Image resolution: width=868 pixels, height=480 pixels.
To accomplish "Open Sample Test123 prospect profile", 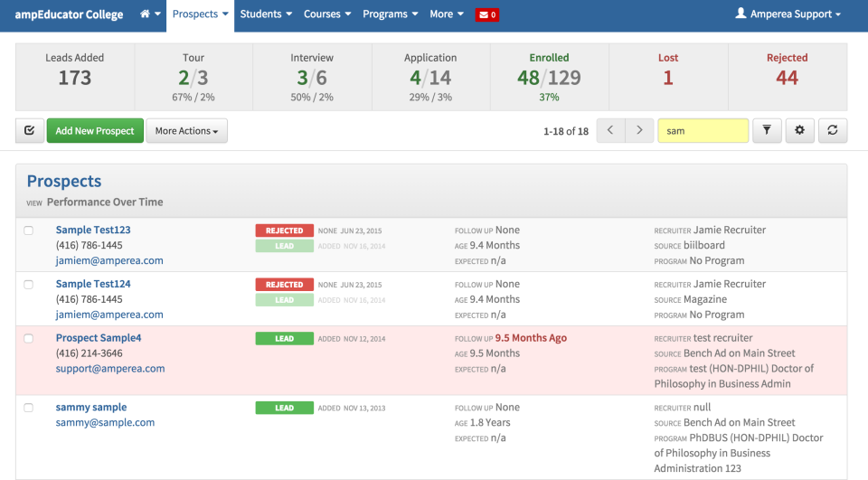I will coord(93,230).
